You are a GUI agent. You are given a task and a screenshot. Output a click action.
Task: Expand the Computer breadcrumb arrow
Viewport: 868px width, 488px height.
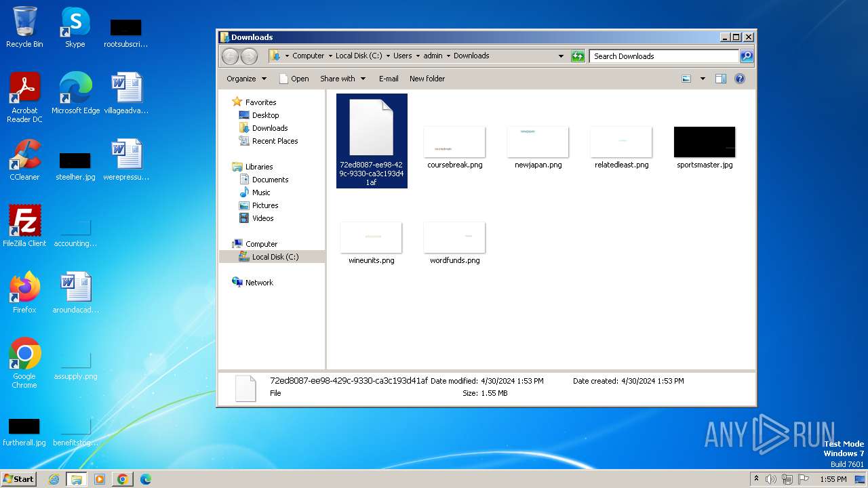tap(330, 56)
